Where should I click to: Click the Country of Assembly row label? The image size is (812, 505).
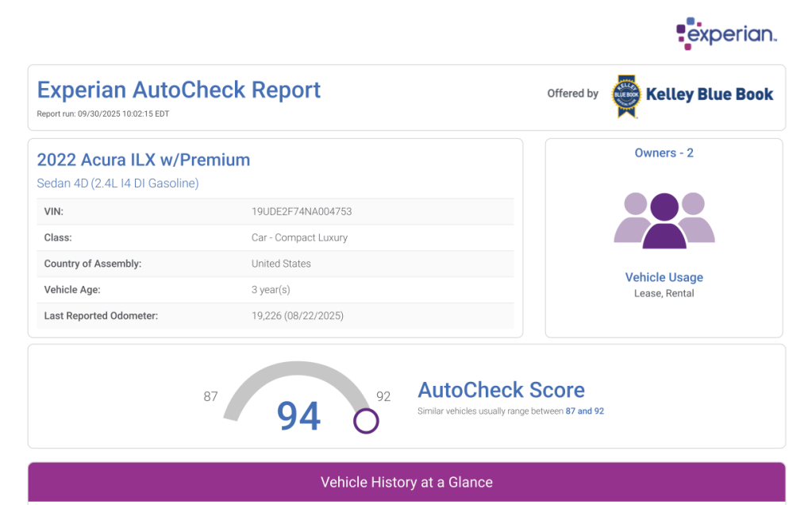93,264
